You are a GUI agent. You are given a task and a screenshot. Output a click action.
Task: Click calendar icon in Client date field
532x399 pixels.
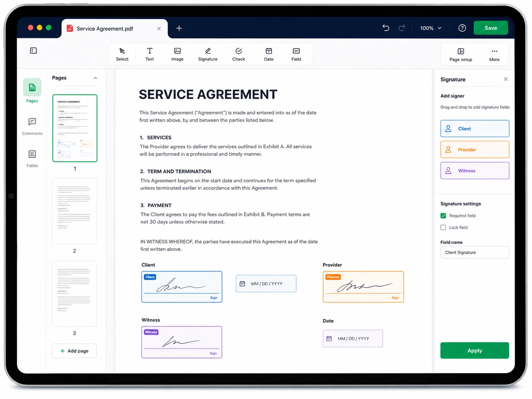tap(242, 284)
